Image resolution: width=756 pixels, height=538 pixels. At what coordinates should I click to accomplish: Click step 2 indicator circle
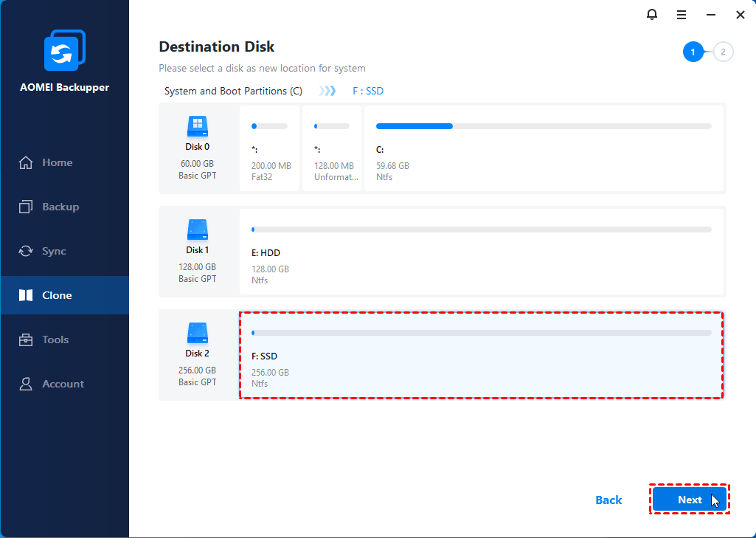click(723, 52)
